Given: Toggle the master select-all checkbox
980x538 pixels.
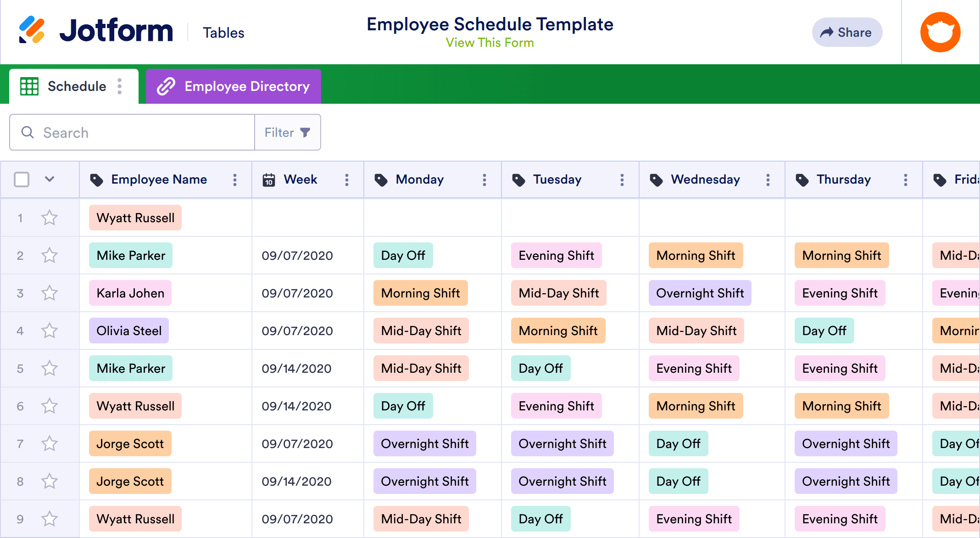Looking at the screenshot, I should [x=22, y=179].
